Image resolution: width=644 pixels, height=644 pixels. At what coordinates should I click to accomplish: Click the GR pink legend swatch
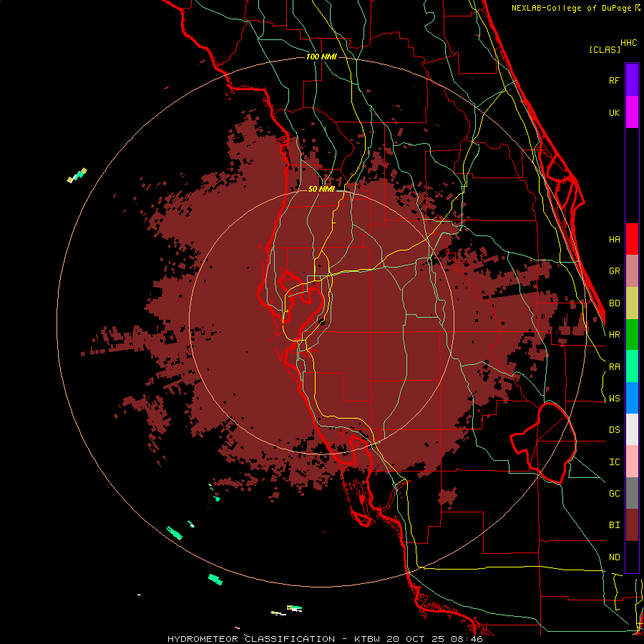(632, 271)
